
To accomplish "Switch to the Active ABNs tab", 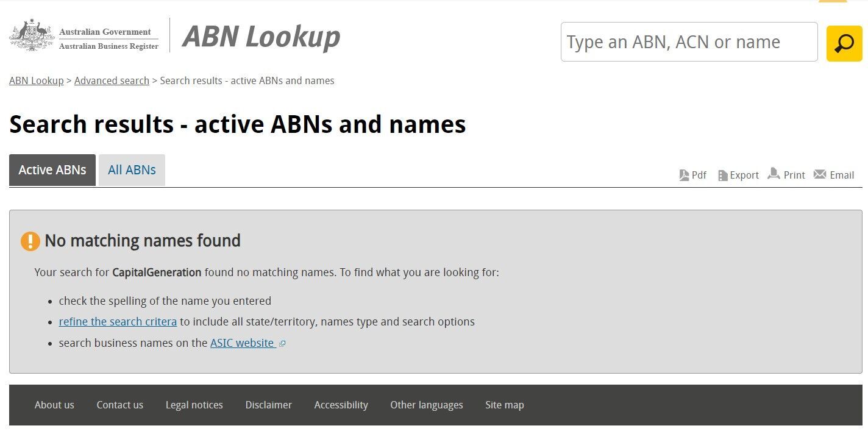I will (52, 170).
